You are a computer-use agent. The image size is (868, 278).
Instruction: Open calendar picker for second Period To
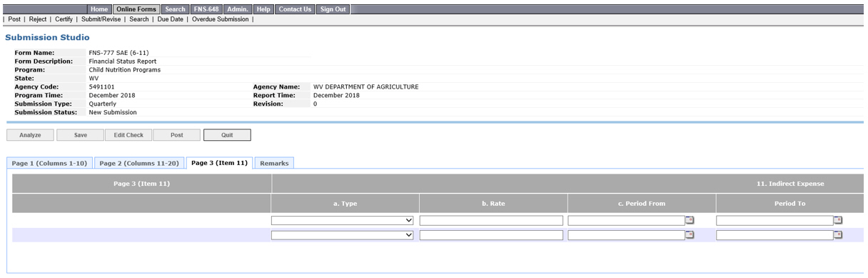point(838,234)
